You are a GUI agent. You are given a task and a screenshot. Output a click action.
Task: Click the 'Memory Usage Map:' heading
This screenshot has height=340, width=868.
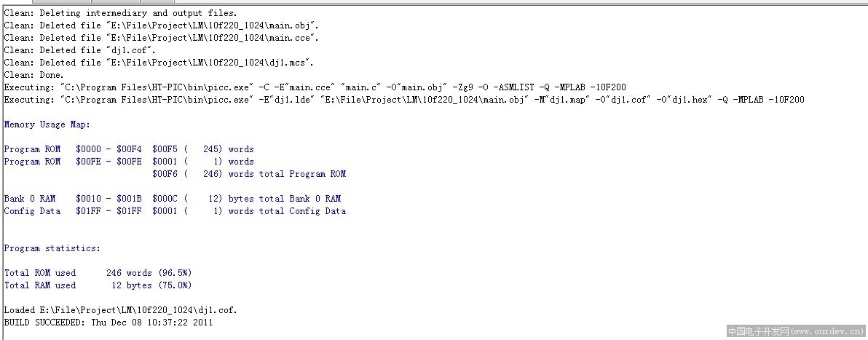click(47, 124)
